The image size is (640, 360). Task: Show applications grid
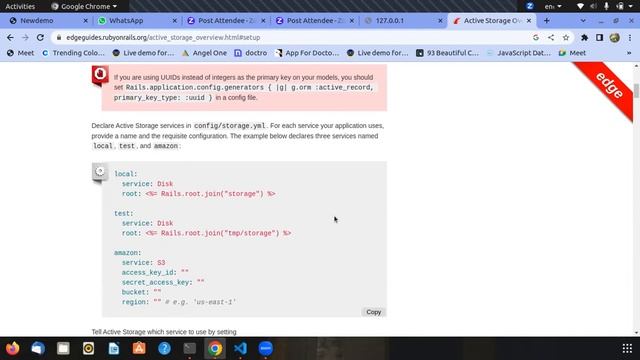[627, 348]
